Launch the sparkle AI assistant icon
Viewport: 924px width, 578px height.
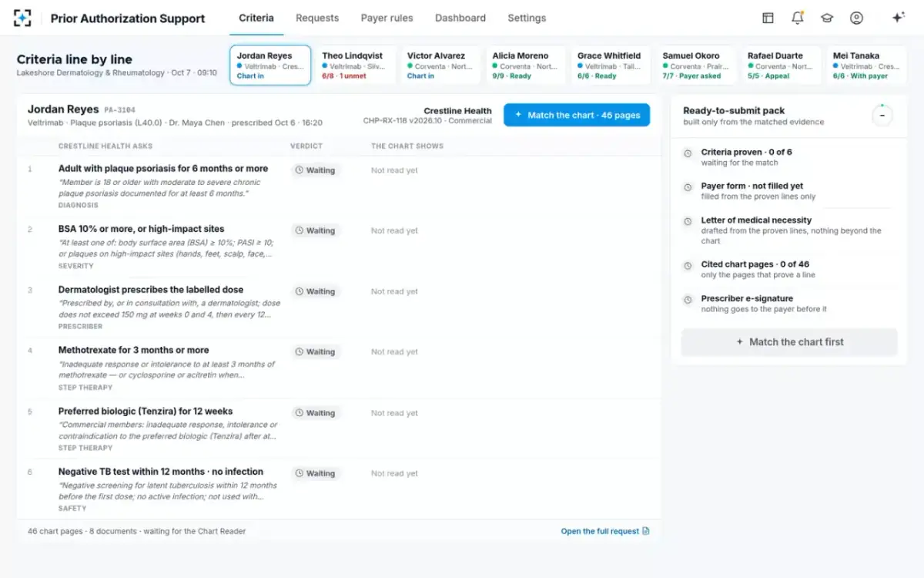coord(898,18)
